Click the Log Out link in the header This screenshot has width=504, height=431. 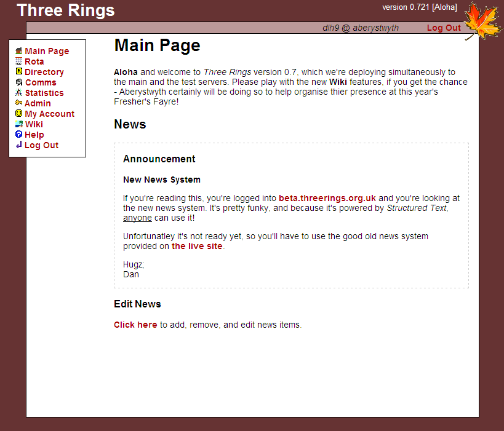[x=444, y=28]
